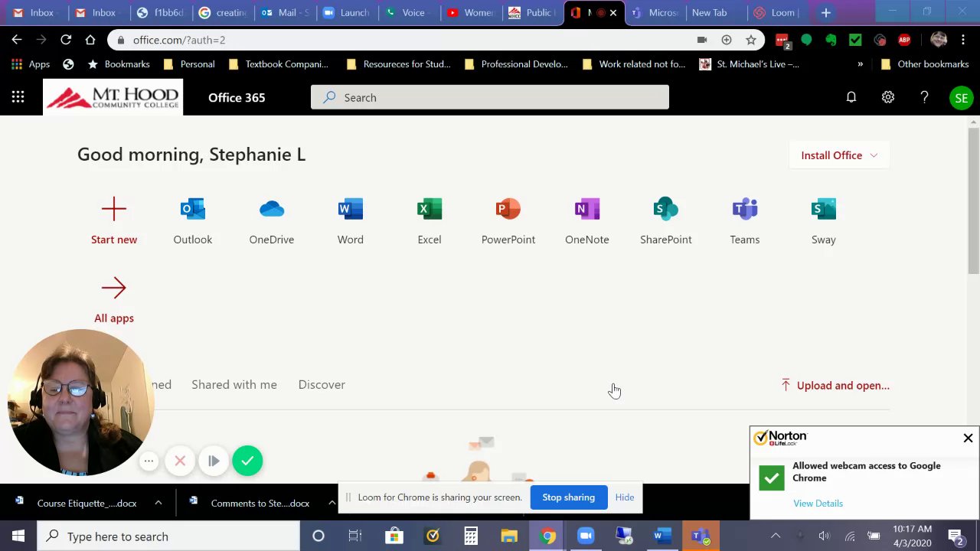The width and height of the screenshot is (980, 551).
Task: Expand the Install Office dropdown
Action: [839, 155]
